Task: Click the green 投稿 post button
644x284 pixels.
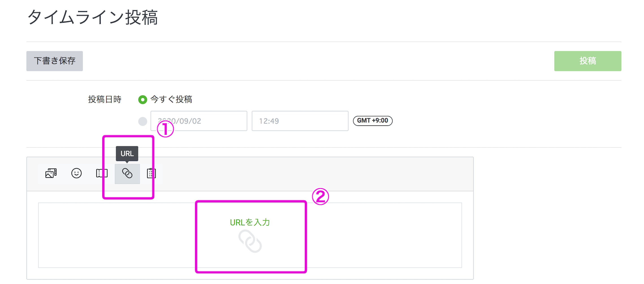Action: 588,61
